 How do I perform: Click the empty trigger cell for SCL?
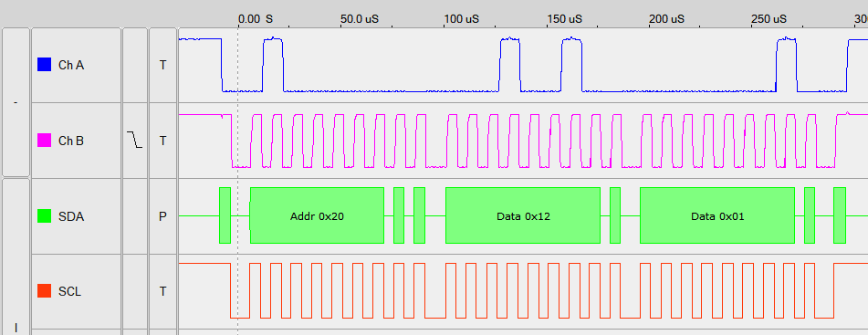[x=135, y=291]
